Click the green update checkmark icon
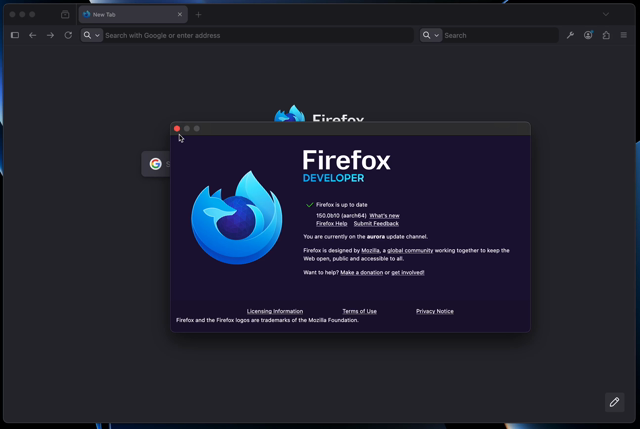The width and height of the screenshot is (640, 429). pos(309,205)
